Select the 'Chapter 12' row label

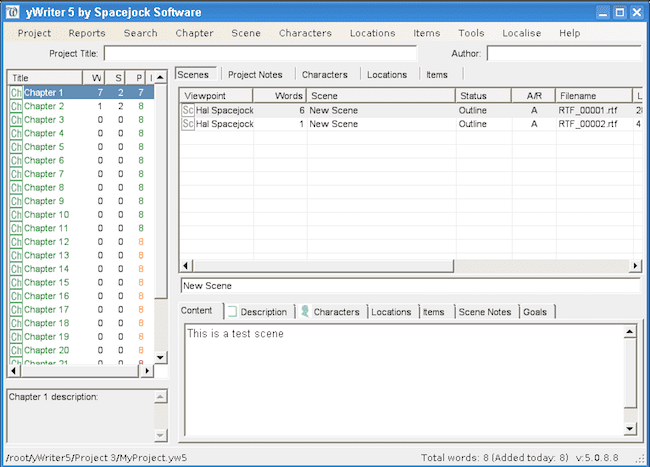[x=46, y=242]
